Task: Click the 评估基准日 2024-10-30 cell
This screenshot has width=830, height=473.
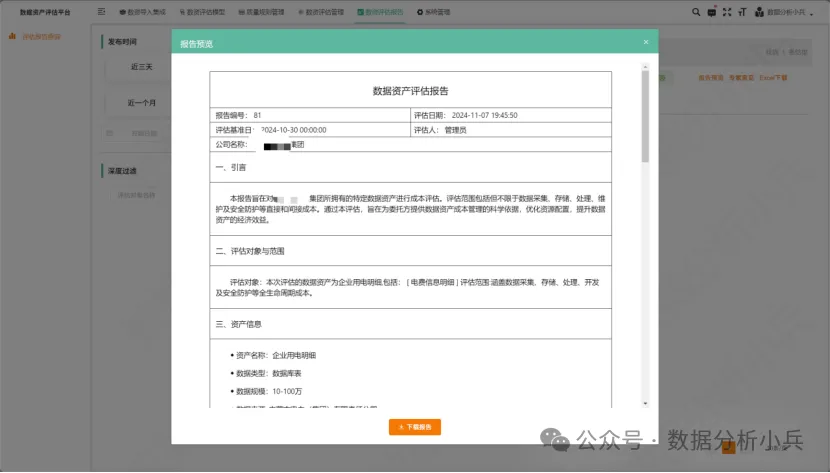Action: point(310,130)
